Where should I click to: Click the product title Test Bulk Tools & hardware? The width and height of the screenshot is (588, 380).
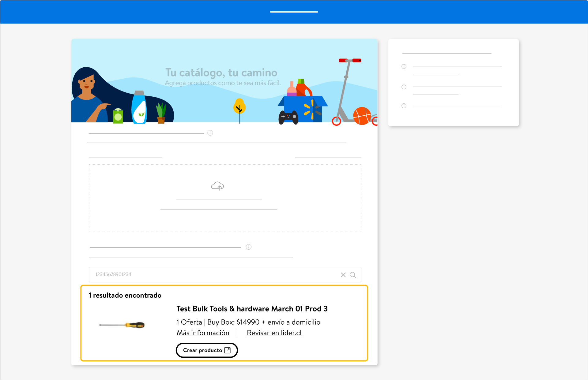tap(252, 309)
